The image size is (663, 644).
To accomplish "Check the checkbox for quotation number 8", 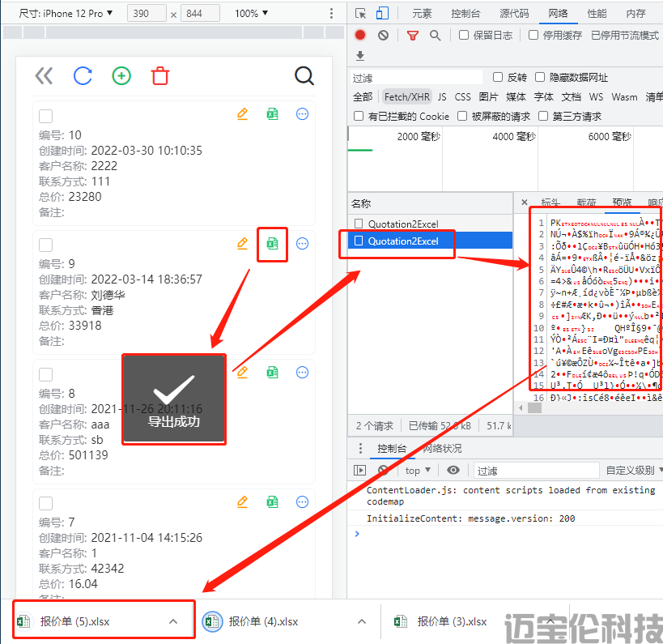I will 45,374.
